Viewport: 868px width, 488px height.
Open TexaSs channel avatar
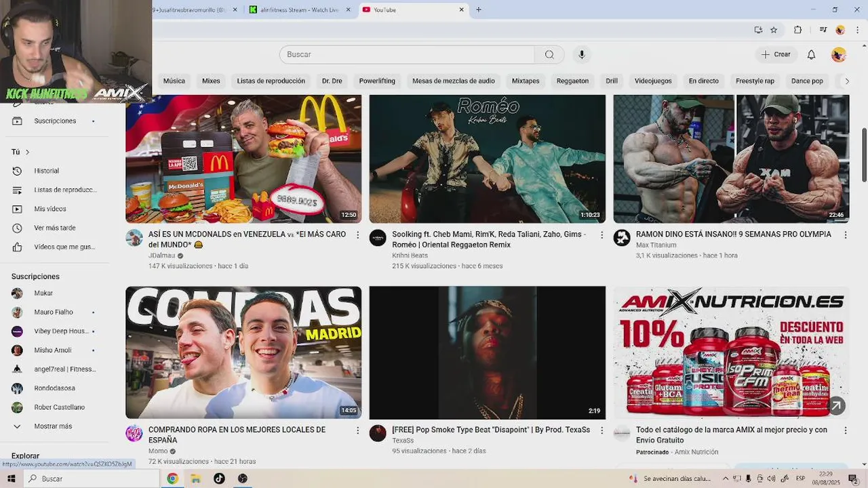pos(378,433)
